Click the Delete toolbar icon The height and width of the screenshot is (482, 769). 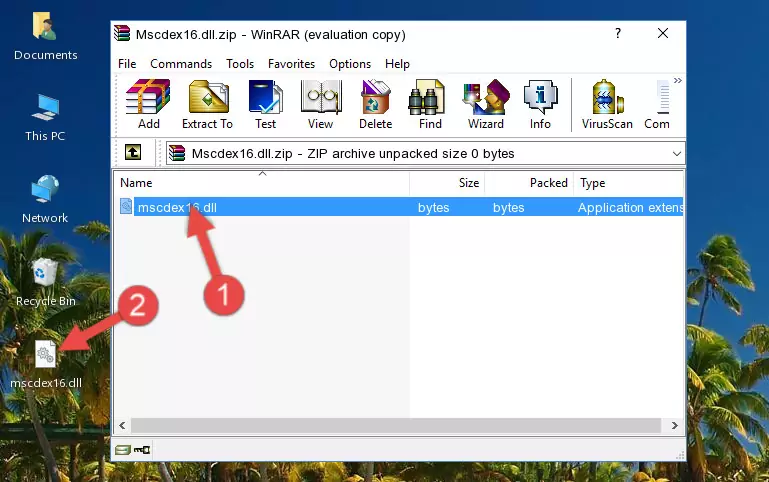pos(375,104)
